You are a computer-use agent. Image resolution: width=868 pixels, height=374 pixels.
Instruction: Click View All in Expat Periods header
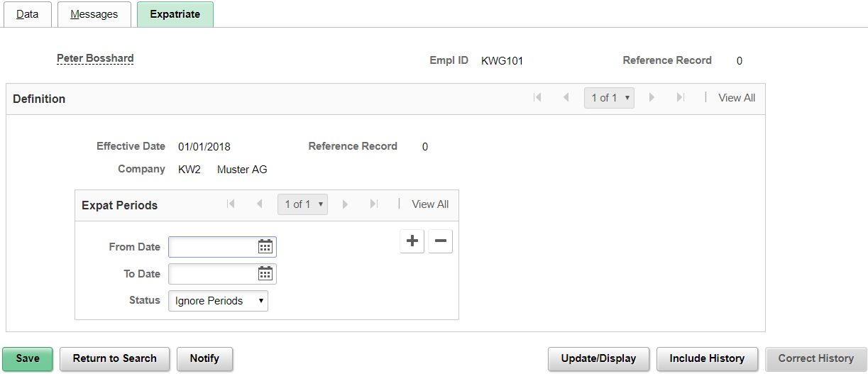click(430, 204)
